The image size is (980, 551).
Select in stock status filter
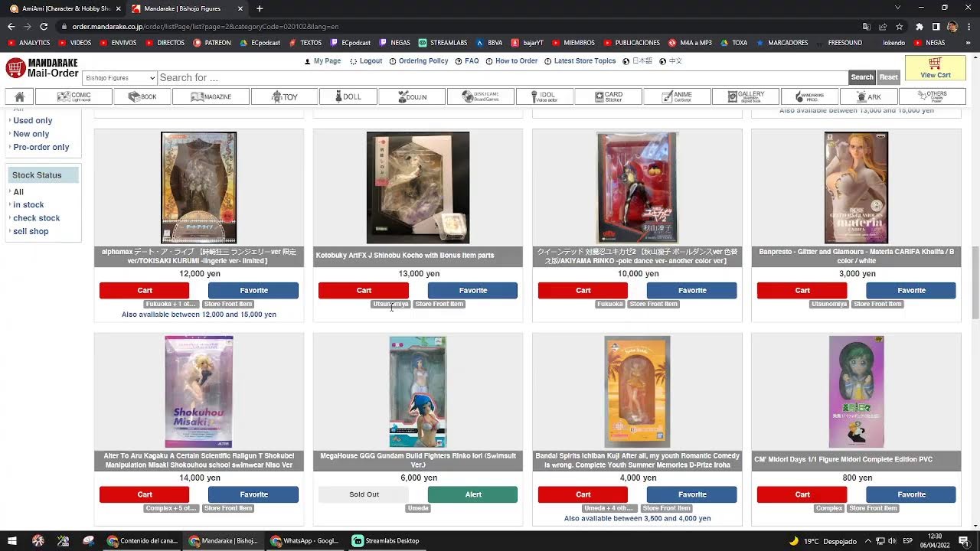click(x=28, y=205)
